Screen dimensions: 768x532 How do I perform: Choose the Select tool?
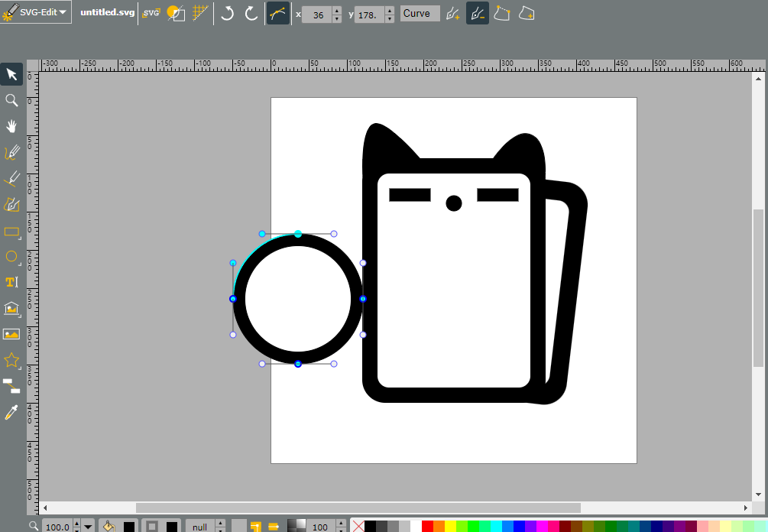(11, 74)
